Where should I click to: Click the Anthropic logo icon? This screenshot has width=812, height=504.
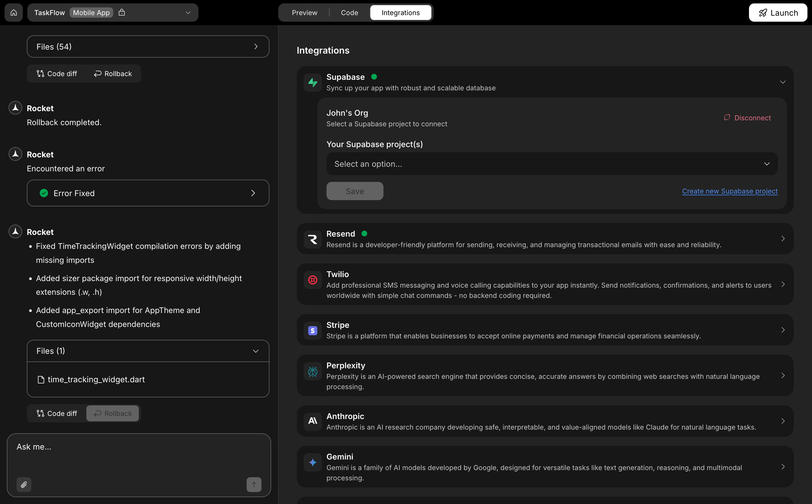[x=312, y=421]
